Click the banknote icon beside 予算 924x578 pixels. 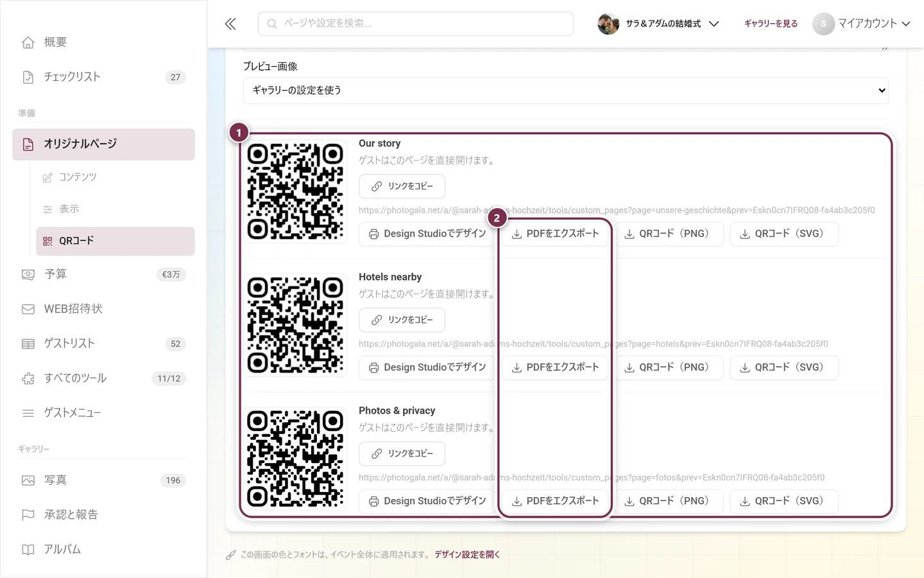pos(28,274)
